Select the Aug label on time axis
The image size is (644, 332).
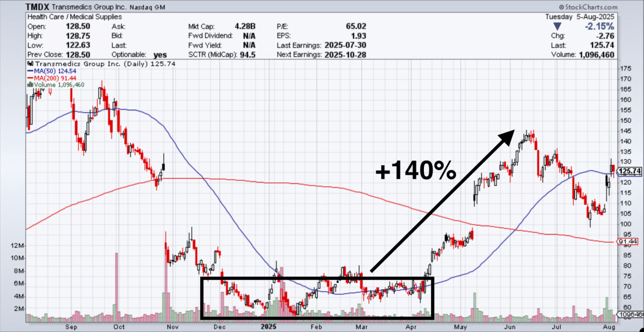pyautogui.click(x=607, y=326)
